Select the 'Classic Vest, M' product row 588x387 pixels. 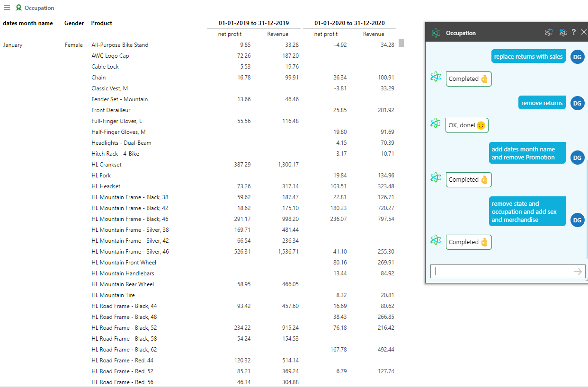(x=110, y=88)
